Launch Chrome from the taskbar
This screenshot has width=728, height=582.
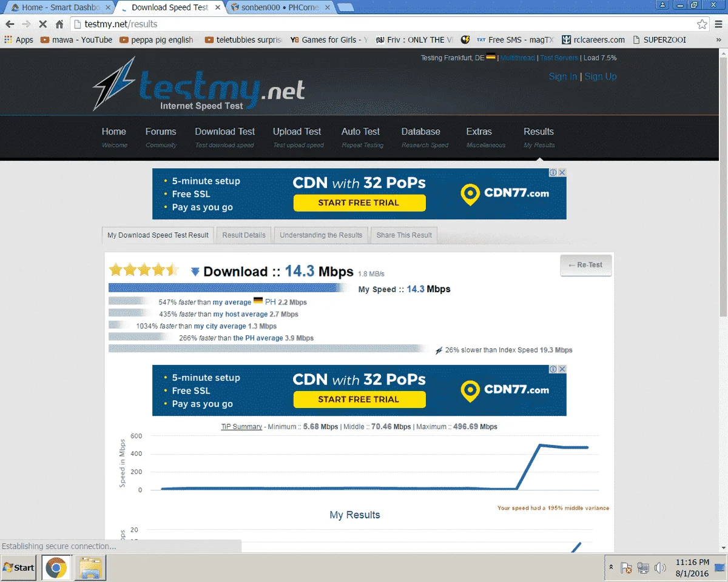[x=56, y=567]
